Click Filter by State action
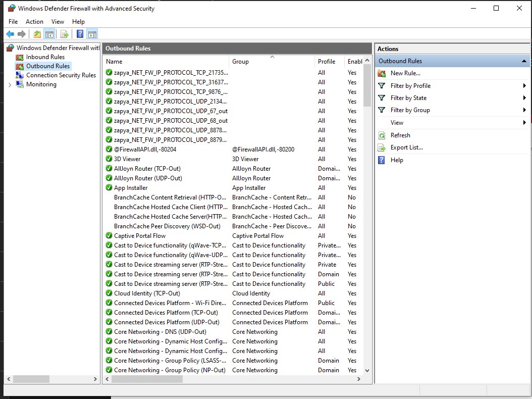This screenshot has width=532, height=399. pyautogui.click(x=408, y=98)
